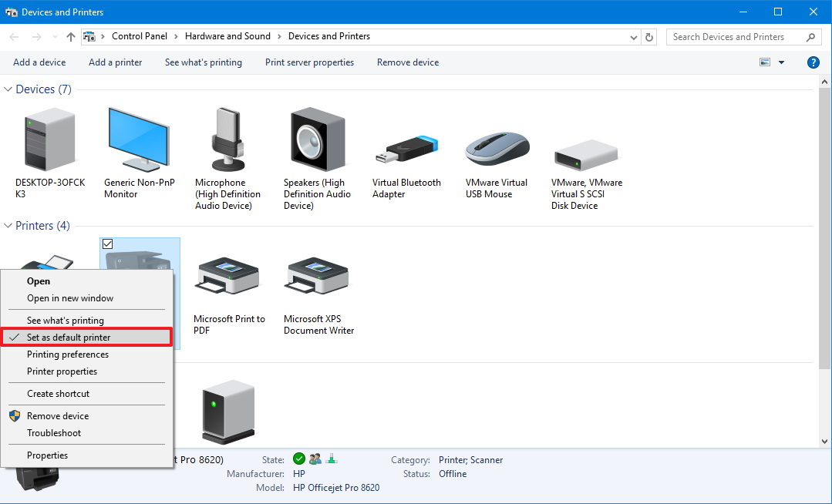
Task: Navigate to Hardware and Sound breadcrumb
Action: 227,36
